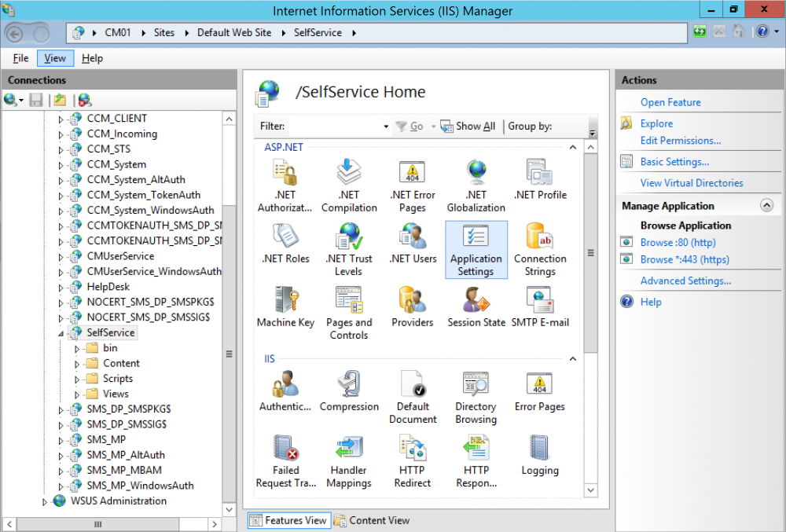Screen dimensions: 786x532
Task: Switch to Content View tab
Action: [x=372, y=520]
